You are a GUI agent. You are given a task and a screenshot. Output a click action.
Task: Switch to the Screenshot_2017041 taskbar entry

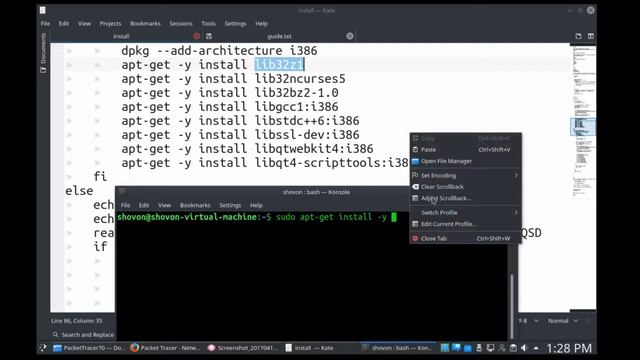(243, 348)
